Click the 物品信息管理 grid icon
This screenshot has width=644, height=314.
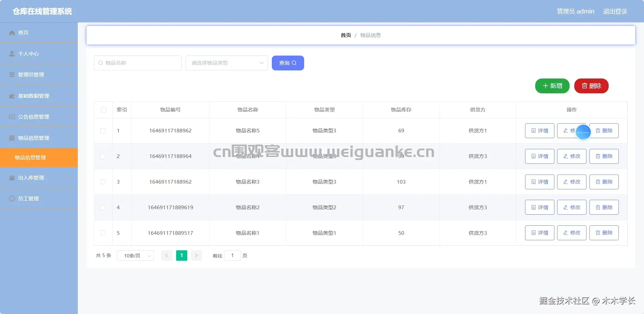click(x=12, y=138)
